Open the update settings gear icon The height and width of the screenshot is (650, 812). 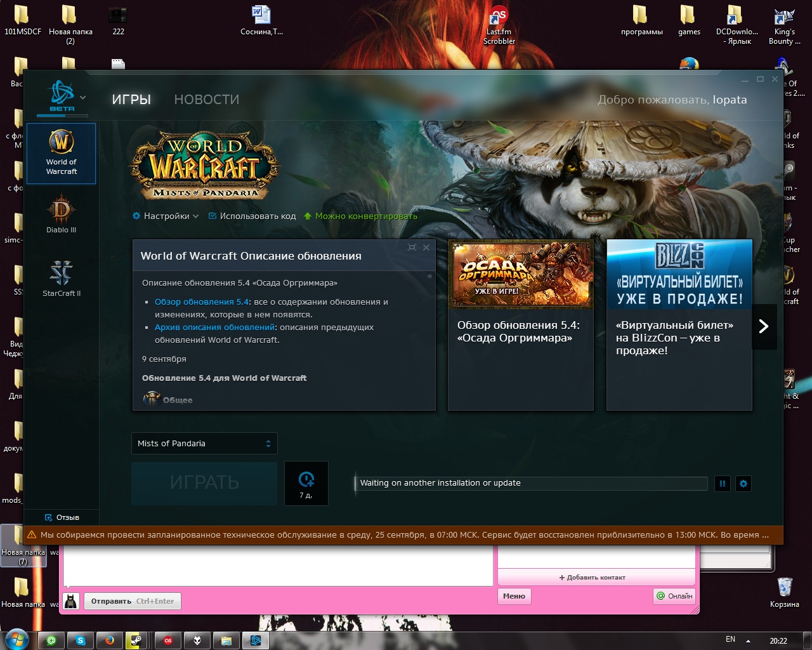point(743,484)
